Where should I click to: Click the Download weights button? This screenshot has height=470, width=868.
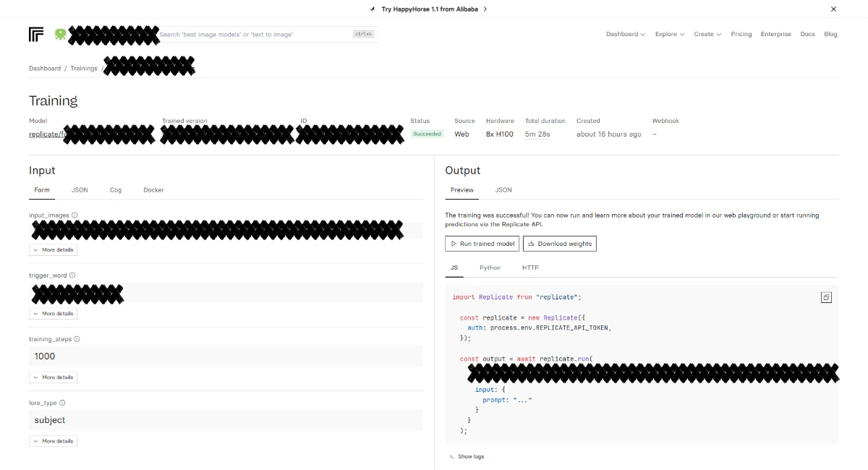point(560,244)
